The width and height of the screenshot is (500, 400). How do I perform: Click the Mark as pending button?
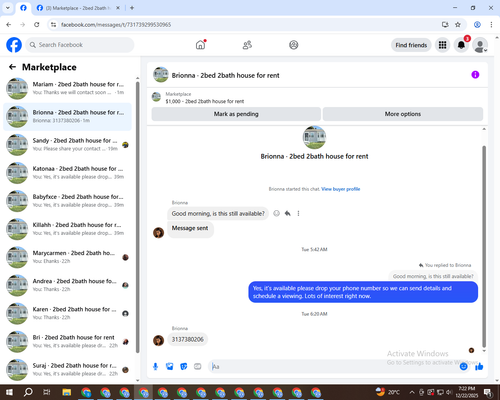tap(236, 114)
